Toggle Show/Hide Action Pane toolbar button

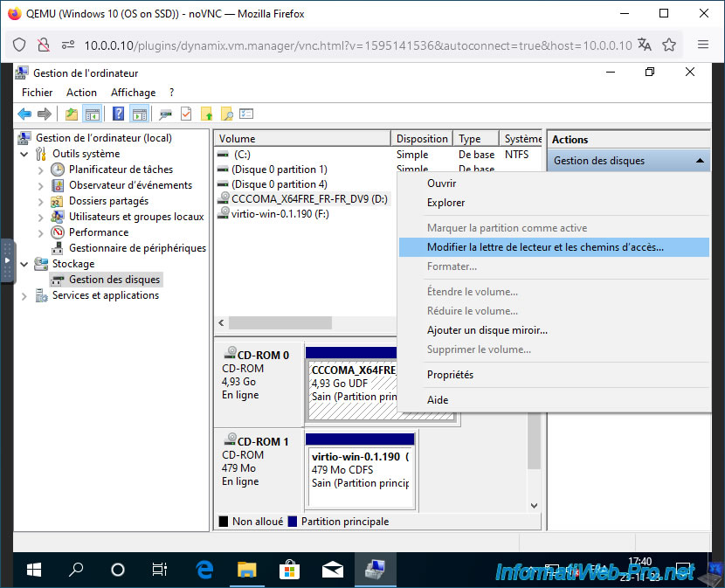point(139,114)
